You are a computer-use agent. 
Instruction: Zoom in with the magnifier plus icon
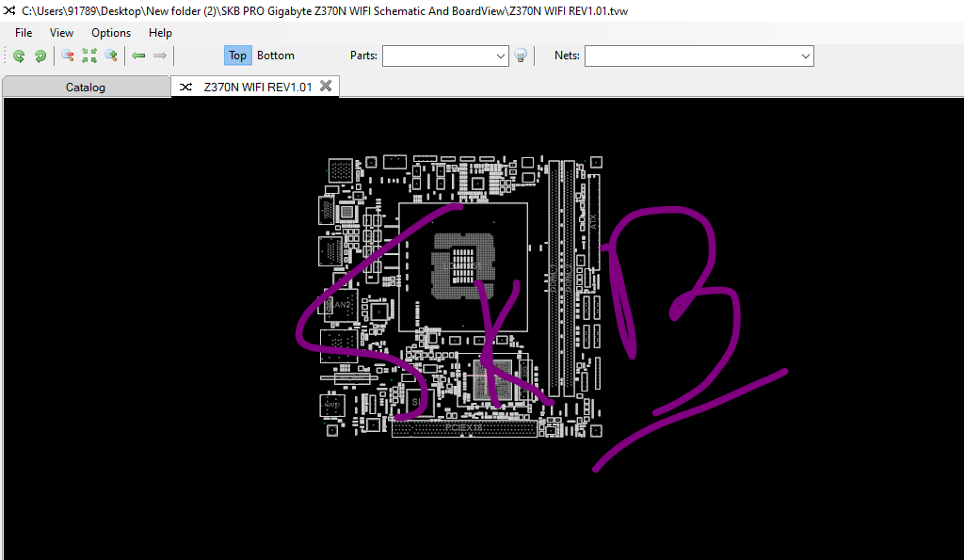111,56
